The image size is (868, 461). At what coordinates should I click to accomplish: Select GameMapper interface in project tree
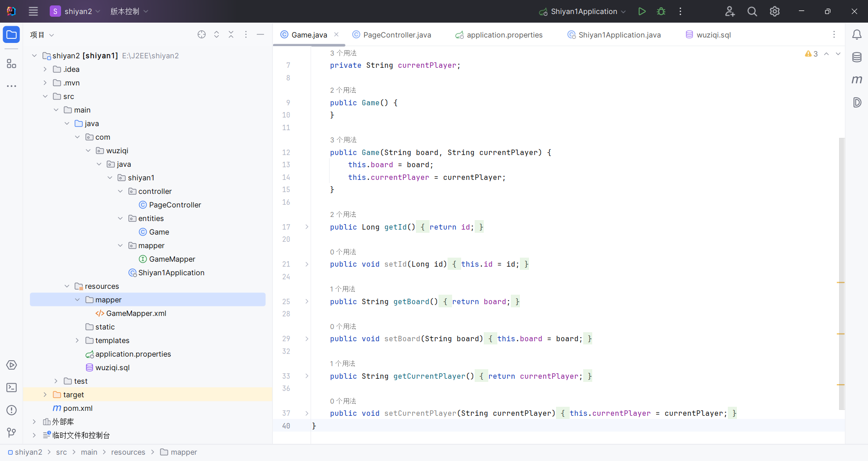(172, 259)
